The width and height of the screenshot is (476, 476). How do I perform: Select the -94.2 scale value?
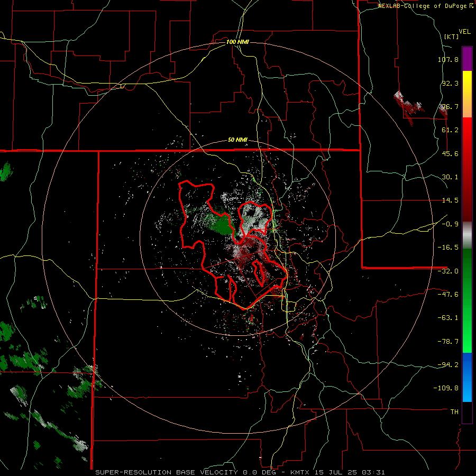pos(448,364)
